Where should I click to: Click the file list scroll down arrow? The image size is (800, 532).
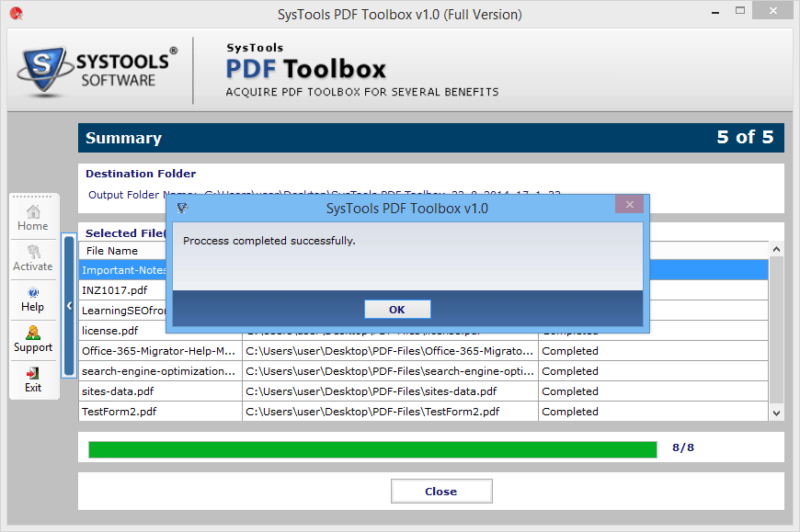click(x=776, y=413)
